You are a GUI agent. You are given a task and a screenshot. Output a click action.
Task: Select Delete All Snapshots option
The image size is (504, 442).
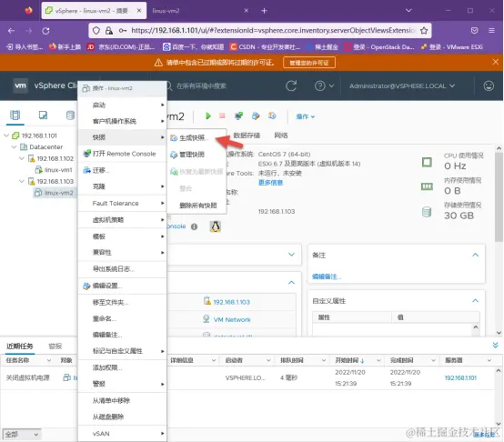pos(197,206)
